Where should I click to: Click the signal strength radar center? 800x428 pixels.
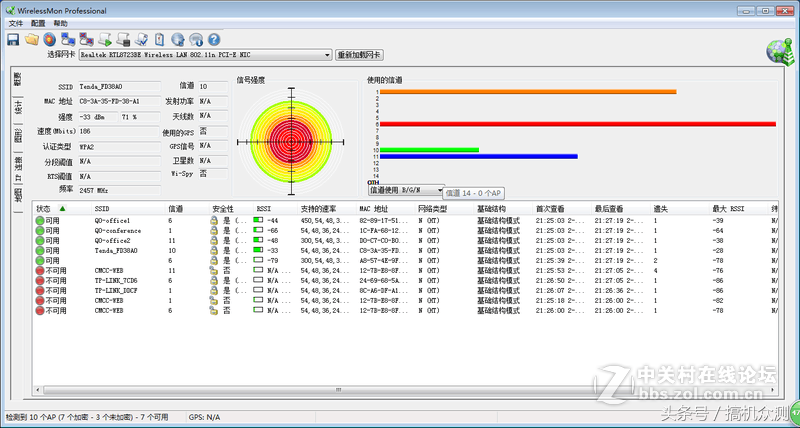[x=291, y=142]
